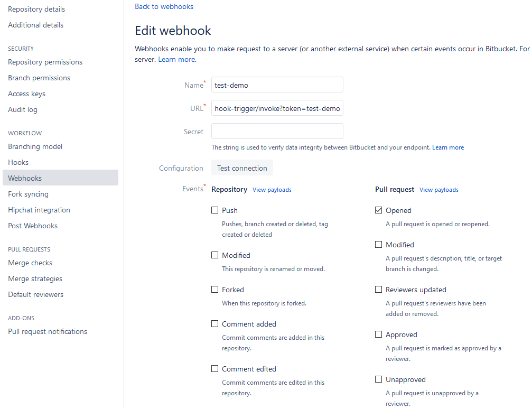Open pull request View payloads link

(x=438, y=190)
